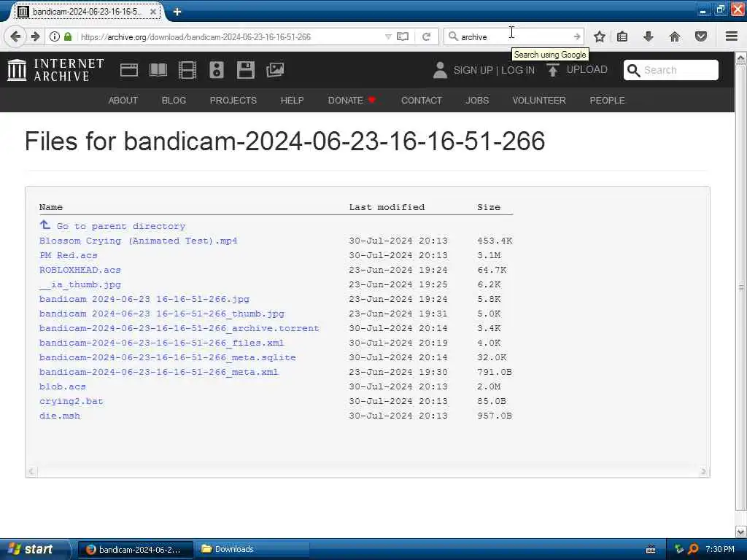The width and height of the screenshot is (747, 560).
Task: Show site information icon in address bar
Action: click(55, 36)
